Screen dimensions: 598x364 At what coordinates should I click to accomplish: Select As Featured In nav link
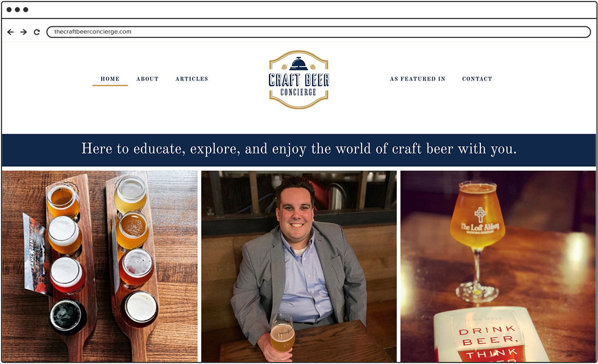point(418,79)
